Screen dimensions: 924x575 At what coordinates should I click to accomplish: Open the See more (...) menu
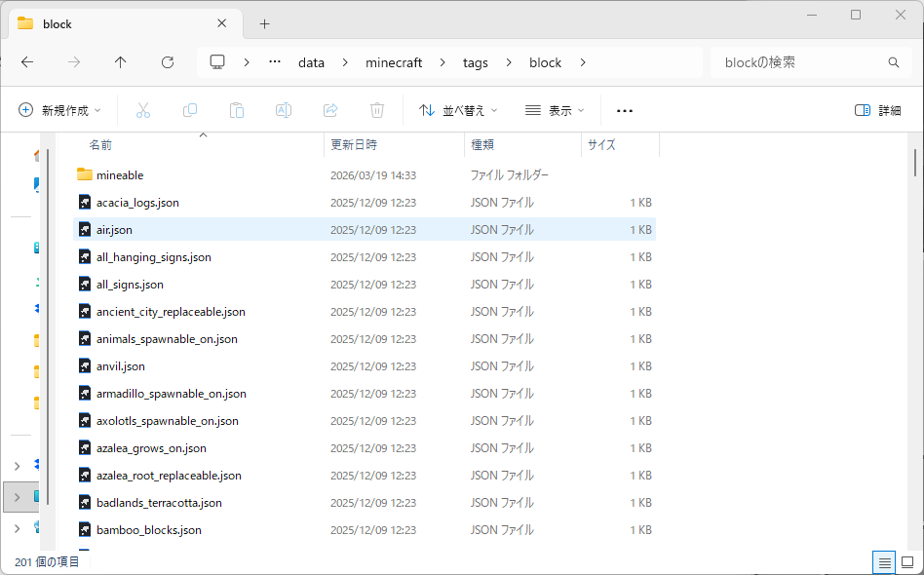click(x=624, y=110)
